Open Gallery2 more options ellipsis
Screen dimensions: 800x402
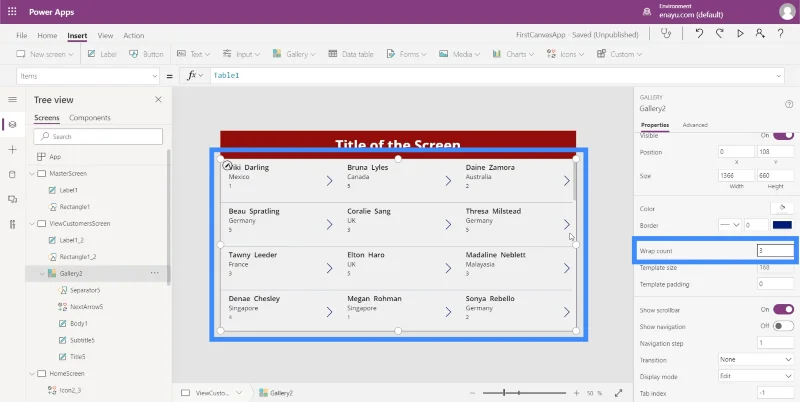click(155, 273)
